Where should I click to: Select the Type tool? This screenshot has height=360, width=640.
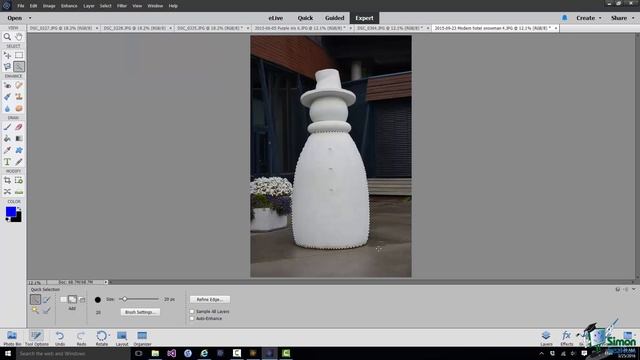(x=7, y=162)
